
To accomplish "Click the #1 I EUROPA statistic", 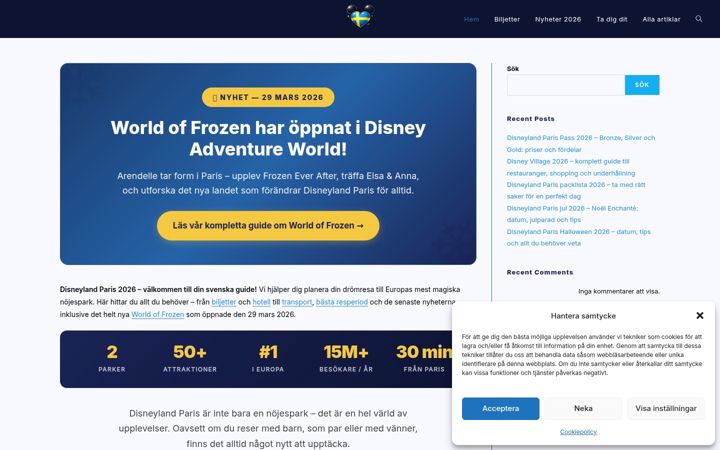I will click(268, 359).
